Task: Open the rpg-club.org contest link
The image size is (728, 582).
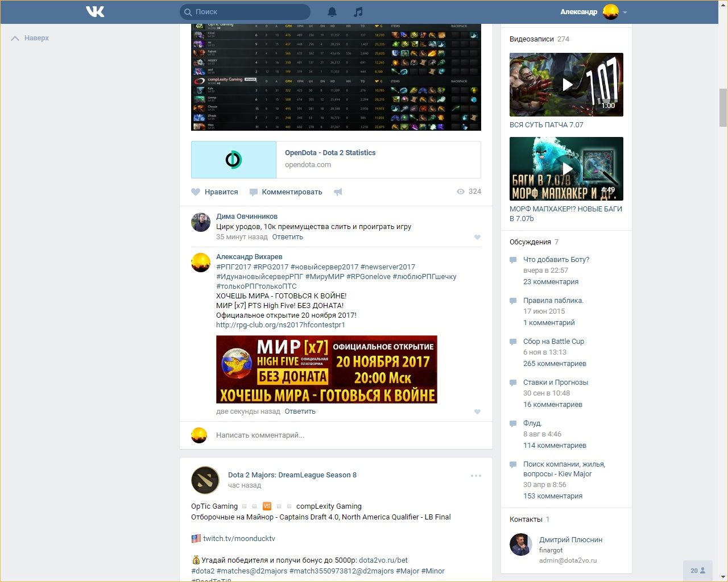Action: tap(280, 325)
